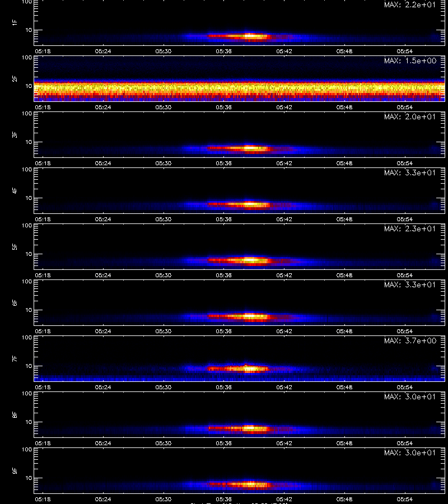Click the 9F panel axis label
Viewport: 448px width, 504px height.
click(x=15, y=470)
